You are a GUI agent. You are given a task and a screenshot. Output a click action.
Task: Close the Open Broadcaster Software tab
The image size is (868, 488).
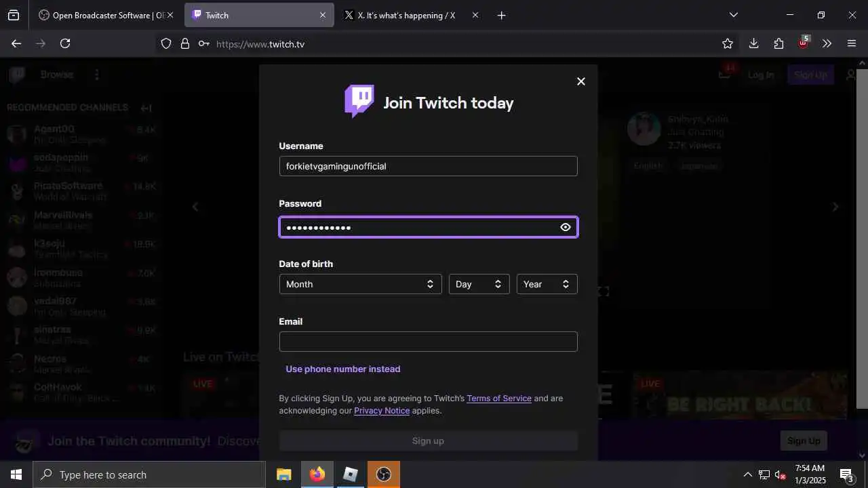point(170,15)
